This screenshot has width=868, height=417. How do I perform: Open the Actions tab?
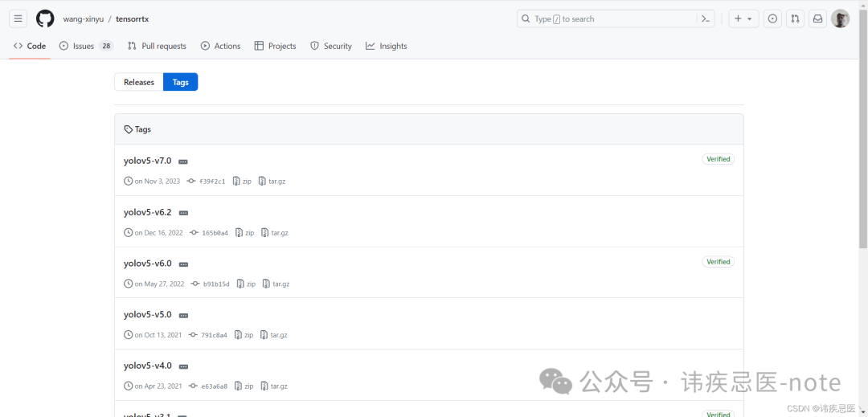(221, 46)
